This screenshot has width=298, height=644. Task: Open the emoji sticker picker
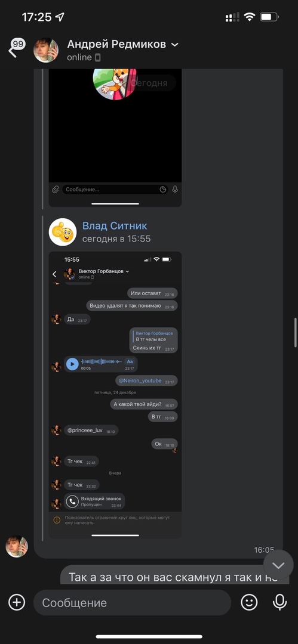249,602
